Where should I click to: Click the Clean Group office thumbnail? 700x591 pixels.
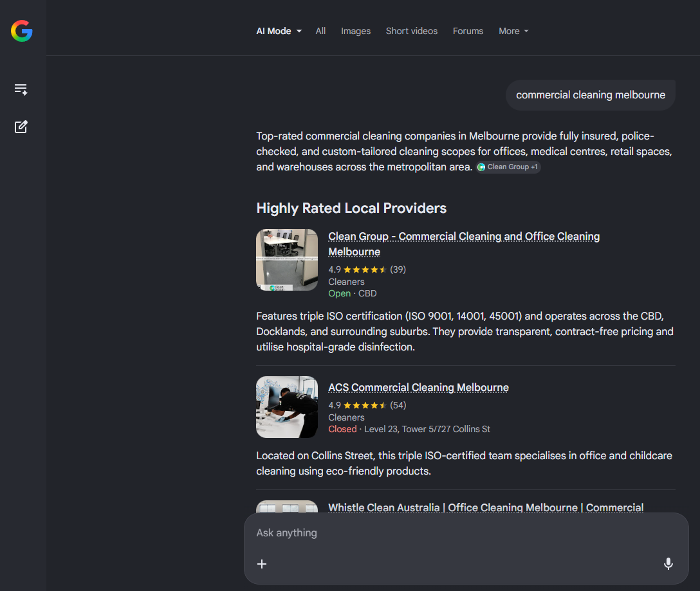click(287, 260)
